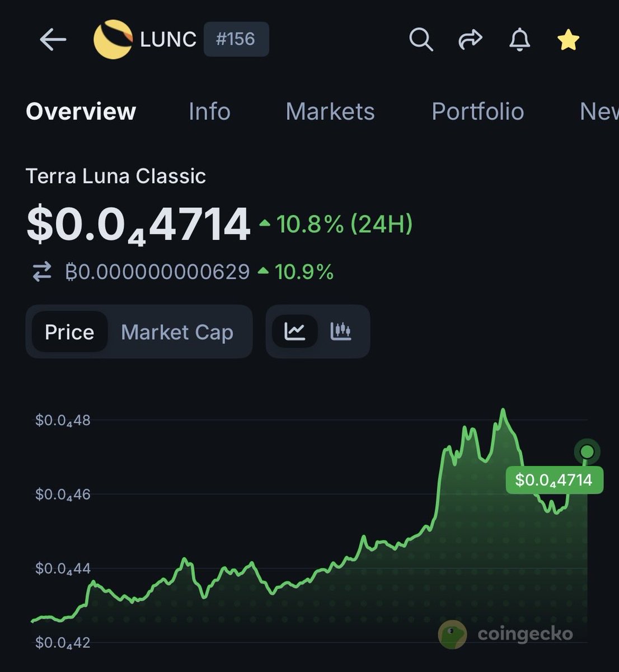This screenshot has height=672, width=619.
Task: Tap the BTC currency swap arrows
Action: click(42, 272)
